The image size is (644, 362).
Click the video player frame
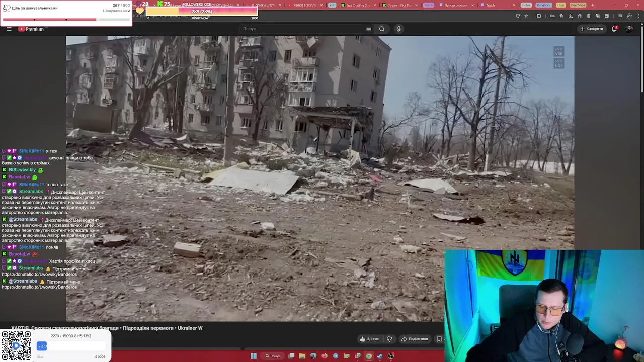point(320,178)
